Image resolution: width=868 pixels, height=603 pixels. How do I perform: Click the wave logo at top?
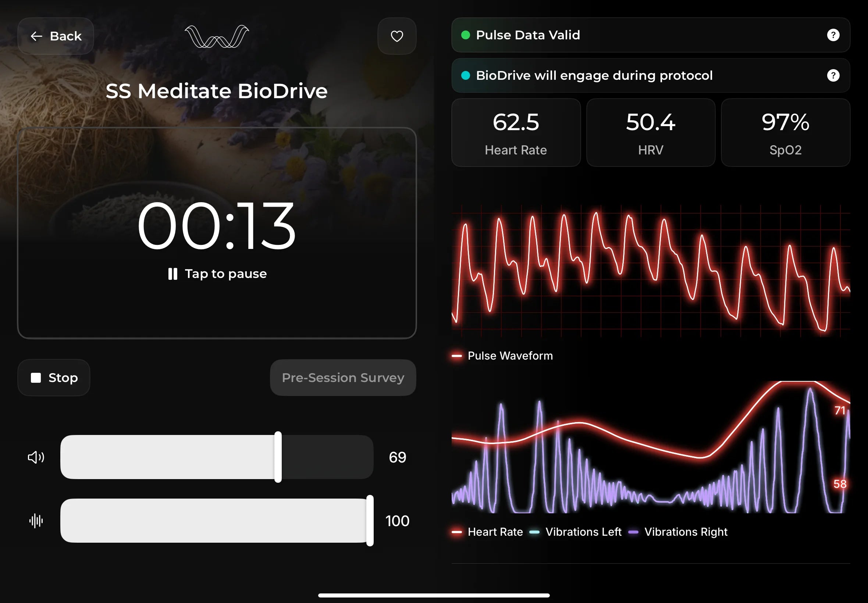coord(217,37)
